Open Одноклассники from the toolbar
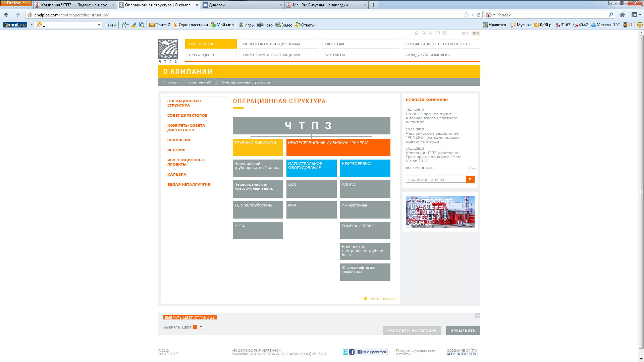 pos(191,25)
